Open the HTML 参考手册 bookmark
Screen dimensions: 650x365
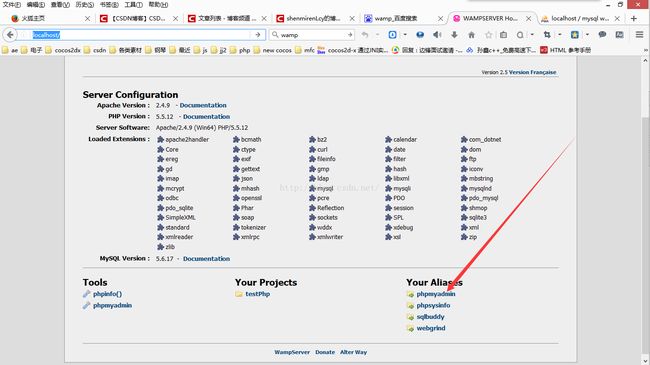565,50
